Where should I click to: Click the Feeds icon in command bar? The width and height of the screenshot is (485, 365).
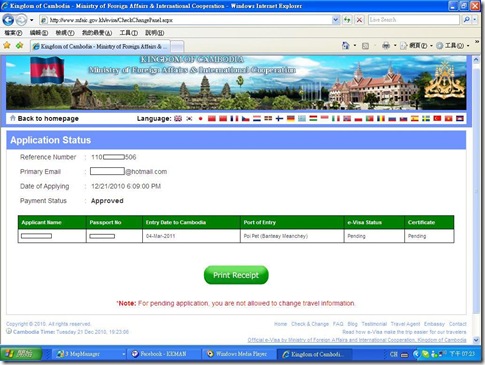(365, 46)
